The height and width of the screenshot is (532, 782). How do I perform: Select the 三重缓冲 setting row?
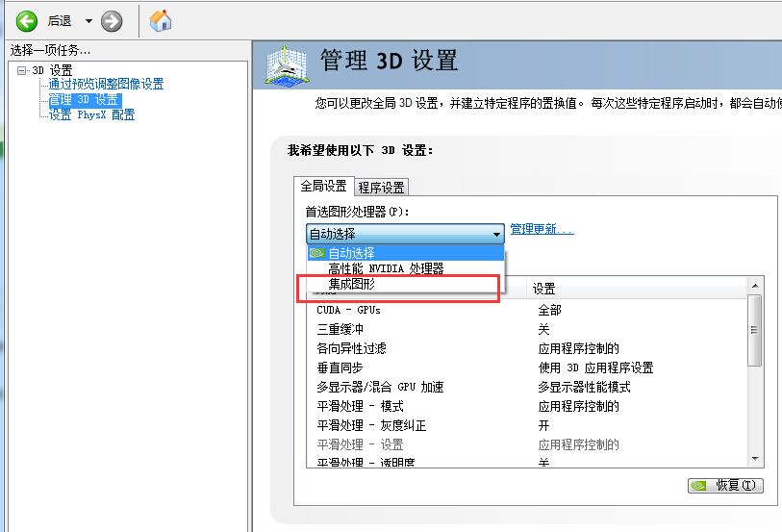[527, 329]
